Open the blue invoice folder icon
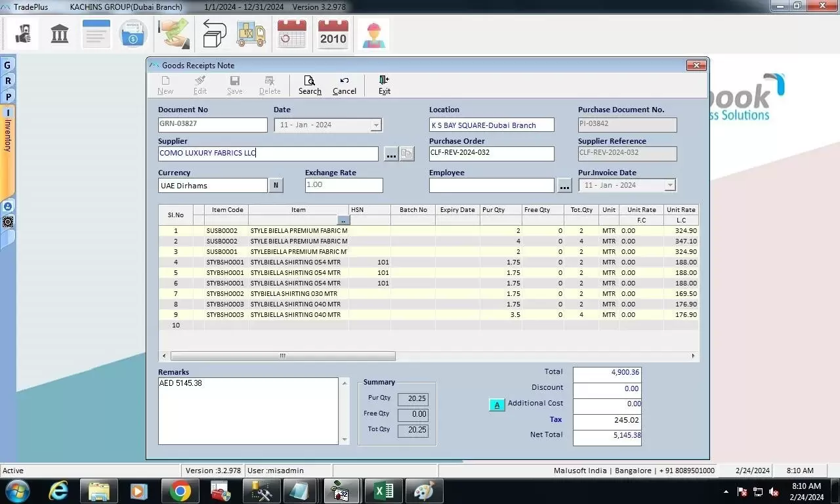 [x=133, y=33]
